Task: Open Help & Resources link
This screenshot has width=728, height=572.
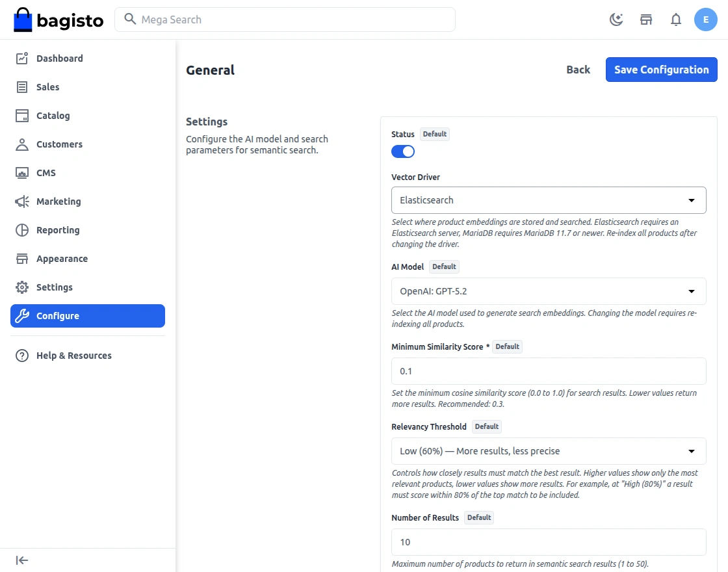Action: (x=88, y=356)
